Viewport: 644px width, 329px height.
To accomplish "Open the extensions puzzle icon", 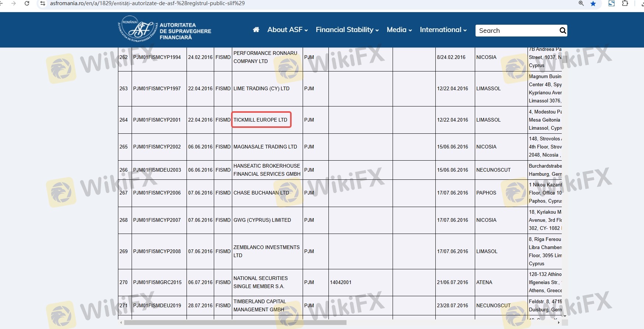I will [x=625, y=4].
